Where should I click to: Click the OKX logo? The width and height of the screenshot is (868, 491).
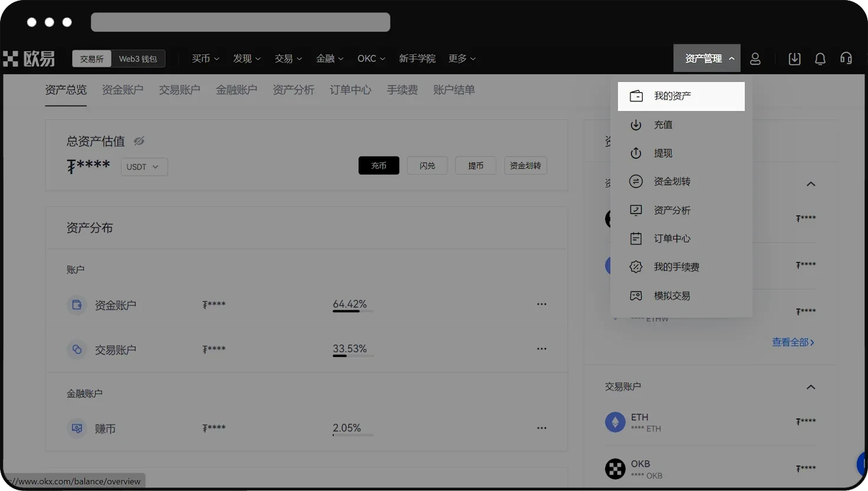[x=29, y=59]
